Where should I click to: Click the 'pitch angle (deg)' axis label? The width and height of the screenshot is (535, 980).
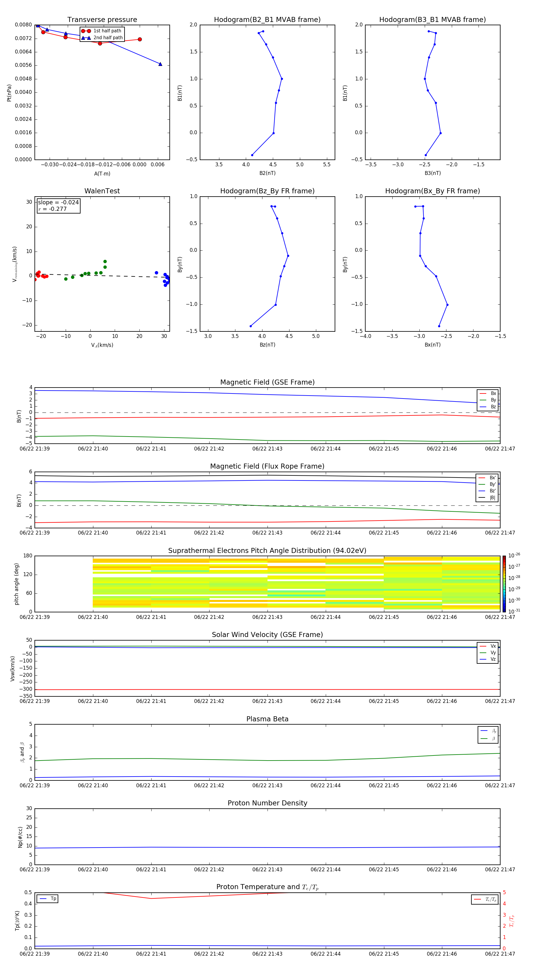coord(16,584)
